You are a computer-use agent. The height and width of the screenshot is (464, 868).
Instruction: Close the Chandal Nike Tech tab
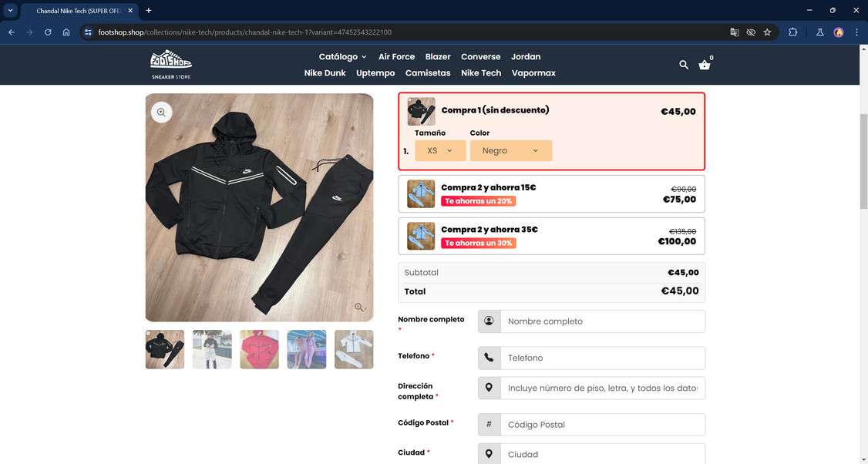pos(130,11)
